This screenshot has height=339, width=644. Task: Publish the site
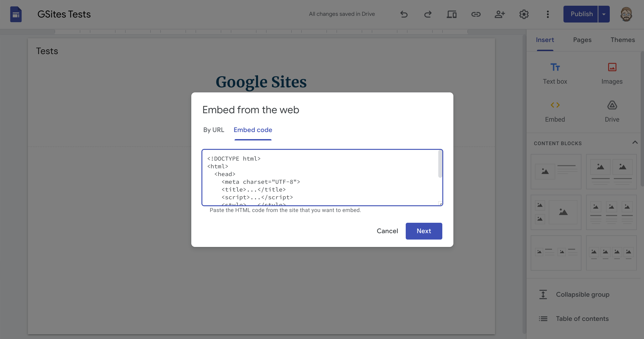[581, 14]
